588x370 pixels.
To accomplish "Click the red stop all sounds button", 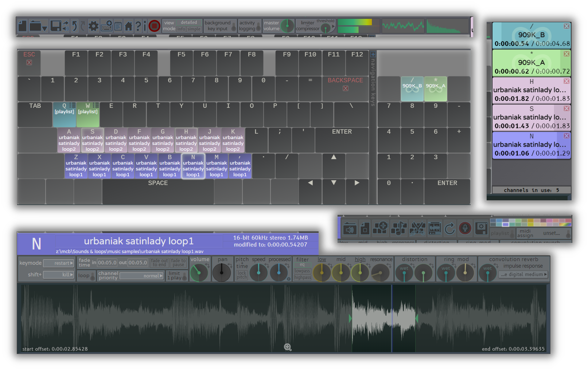I will point(154,26).
